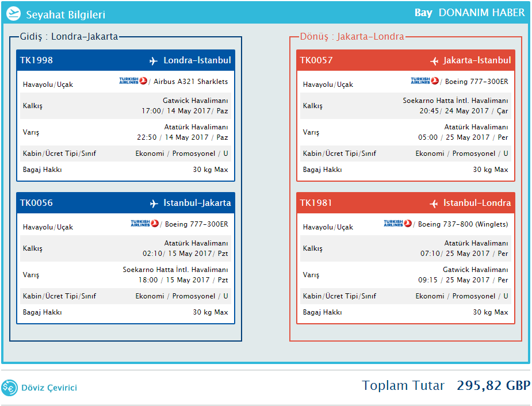Click TK1981 arrival 09:15 / 25 May 2017
This screenshot has width=532, height=406.
coord(454,280)
